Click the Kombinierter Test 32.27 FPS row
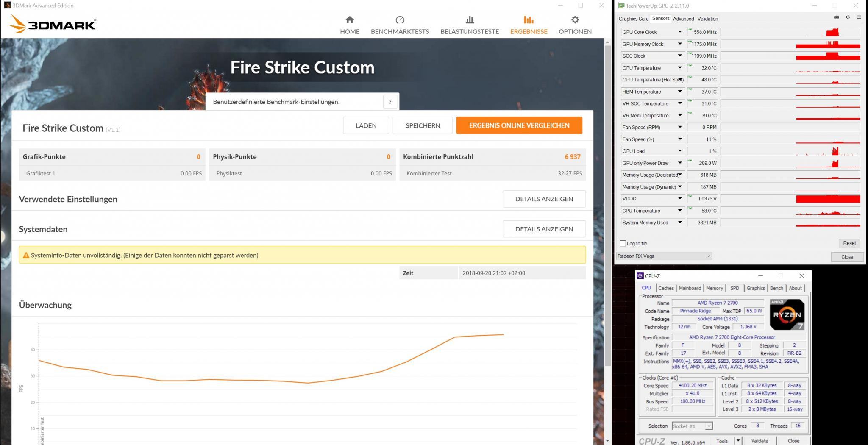Viewport: 868px width, 445px height. (492, 173)
